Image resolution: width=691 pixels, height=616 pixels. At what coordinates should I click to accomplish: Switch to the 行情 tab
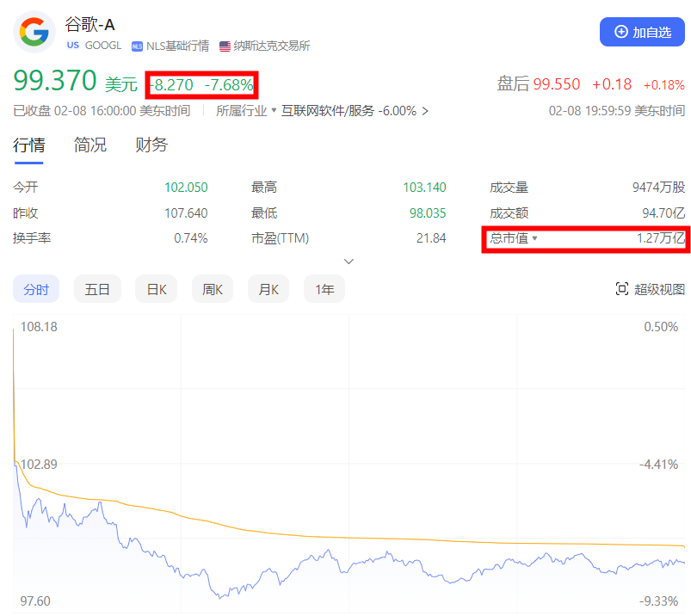[x=28, y=145]
